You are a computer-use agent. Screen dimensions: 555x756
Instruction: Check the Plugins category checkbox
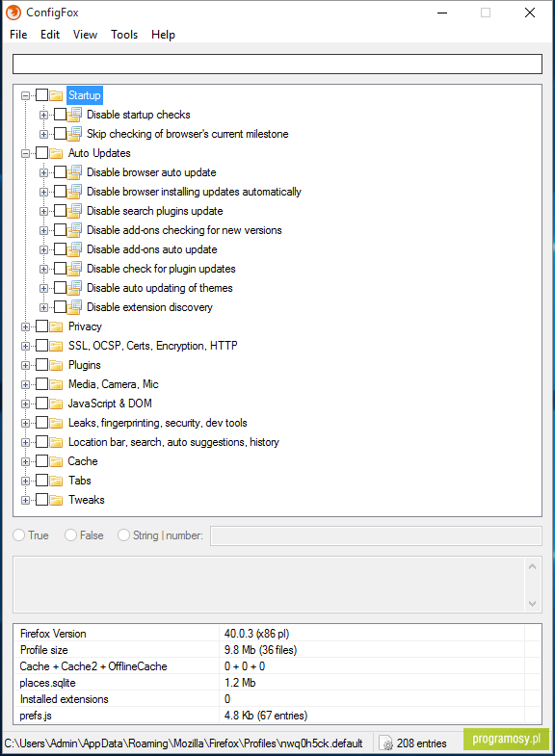[x=42, y=365]
